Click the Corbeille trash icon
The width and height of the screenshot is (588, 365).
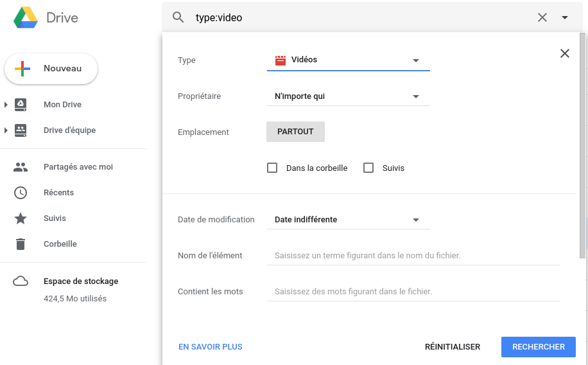21,244
